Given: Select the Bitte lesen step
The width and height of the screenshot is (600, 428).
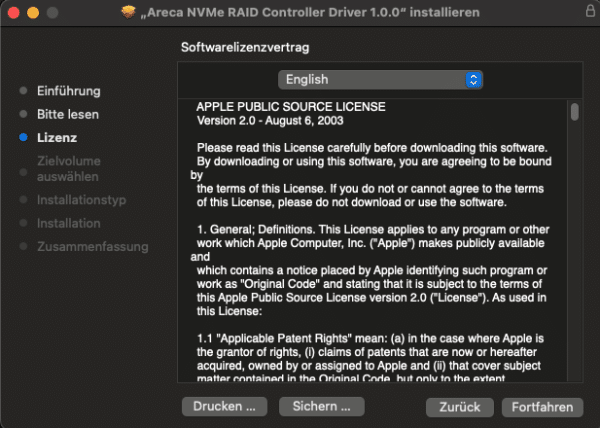Looking at the screenshot, I should pyautogui.click(x=68, y=114).
